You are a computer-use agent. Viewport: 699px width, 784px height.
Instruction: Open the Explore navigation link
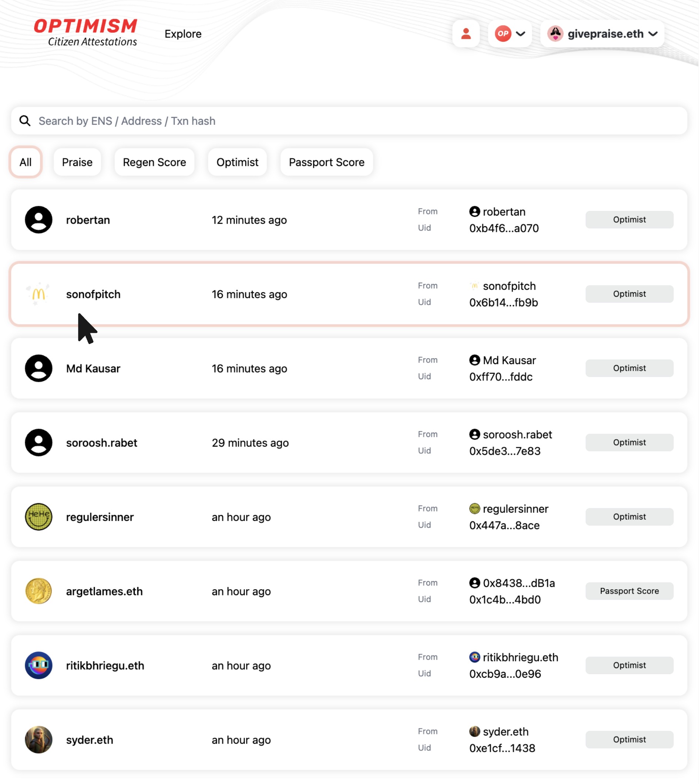click(x=183, y=34)
